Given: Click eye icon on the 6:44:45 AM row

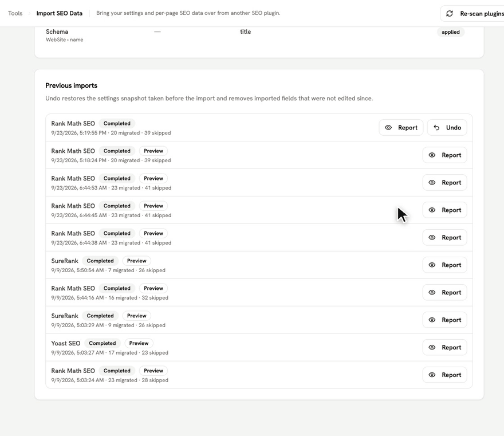Looking at the screenshot, I should tap(432, 210).
